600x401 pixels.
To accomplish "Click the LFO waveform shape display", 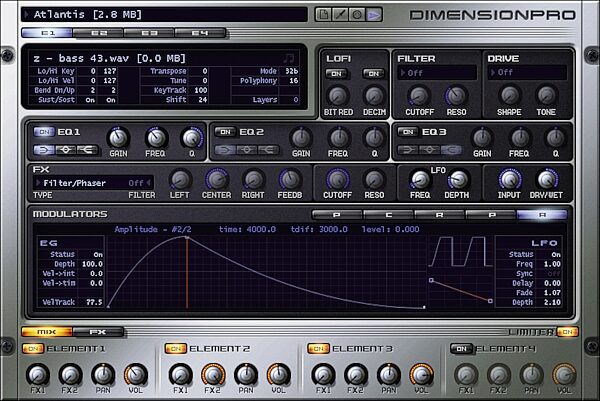I will [x=460, y=252].
